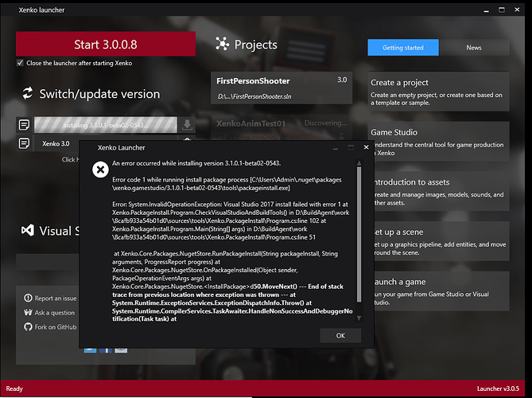The image size is (532, 398).
Task: Click the Switch/update version arrows icon
Action: (x=28, y=93)
